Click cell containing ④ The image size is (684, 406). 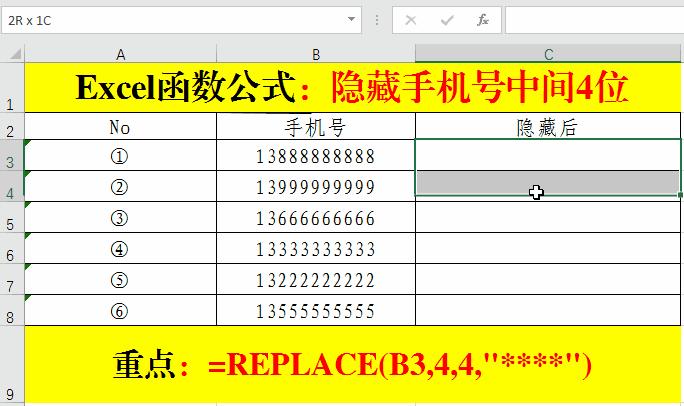pyautogui.click(x=120, y=248)
